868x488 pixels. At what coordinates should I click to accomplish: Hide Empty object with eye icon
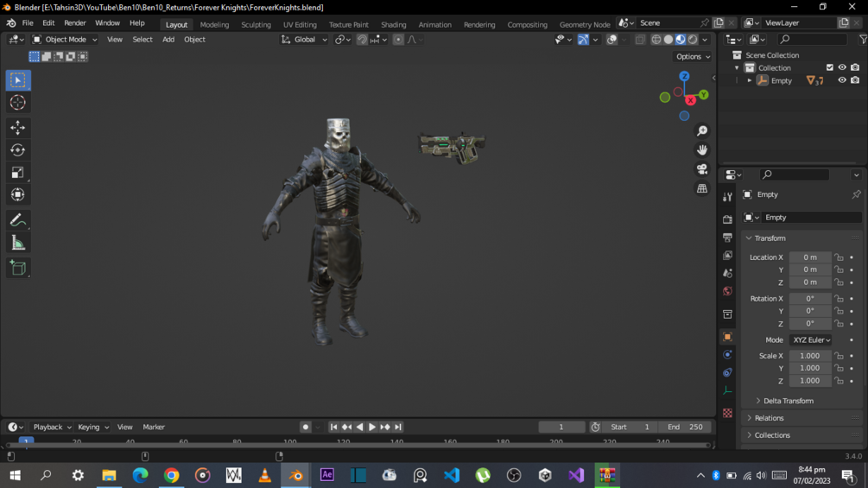842,80
